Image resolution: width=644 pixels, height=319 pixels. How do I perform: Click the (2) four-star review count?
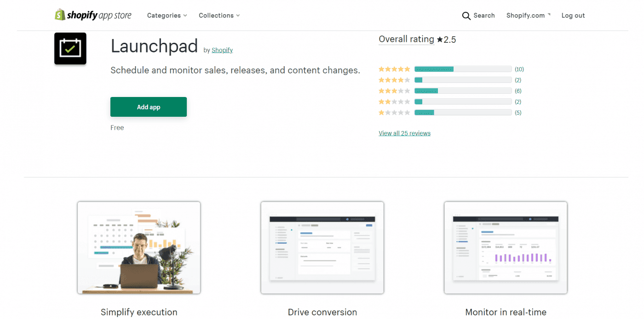pos(518,80)
